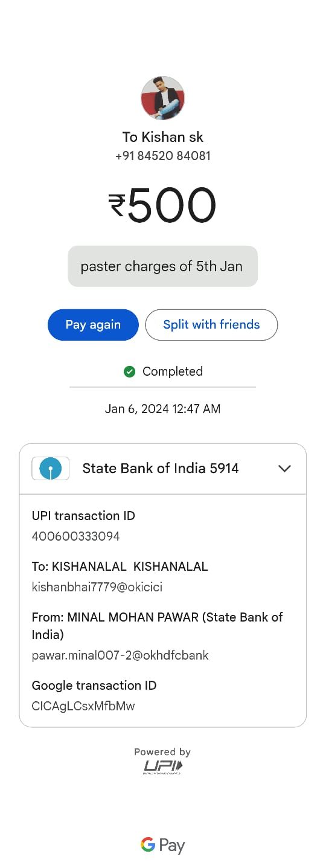Click the recipient name To Kishan sk
The height and width of the screenshot is (868, 326).
163,137
